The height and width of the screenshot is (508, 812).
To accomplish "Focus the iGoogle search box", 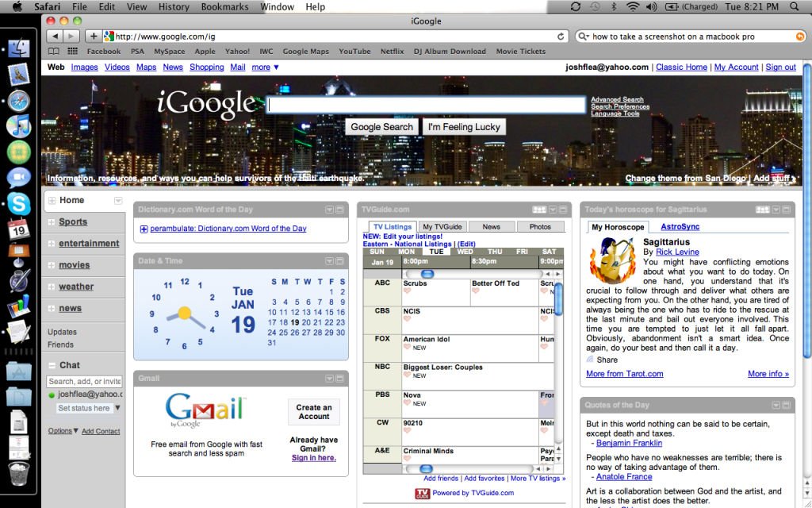I will click(x=427, y=106).
